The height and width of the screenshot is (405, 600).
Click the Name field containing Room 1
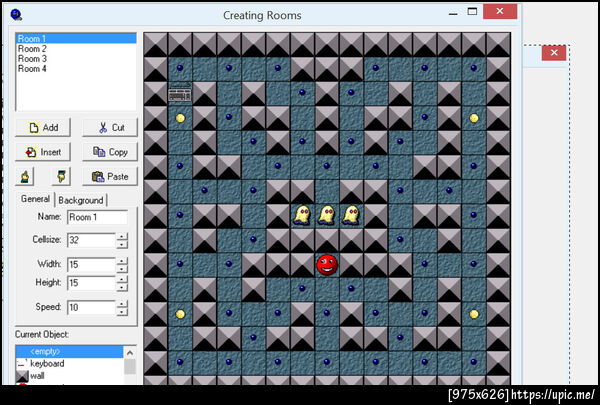coord(98,217)
